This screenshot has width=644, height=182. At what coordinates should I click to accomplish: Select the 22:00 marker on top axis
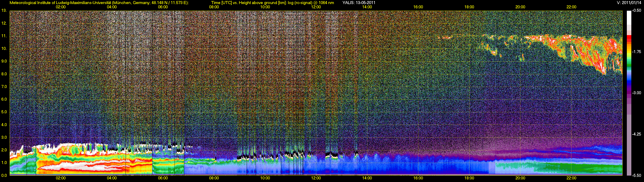click(x=571, y=7)
